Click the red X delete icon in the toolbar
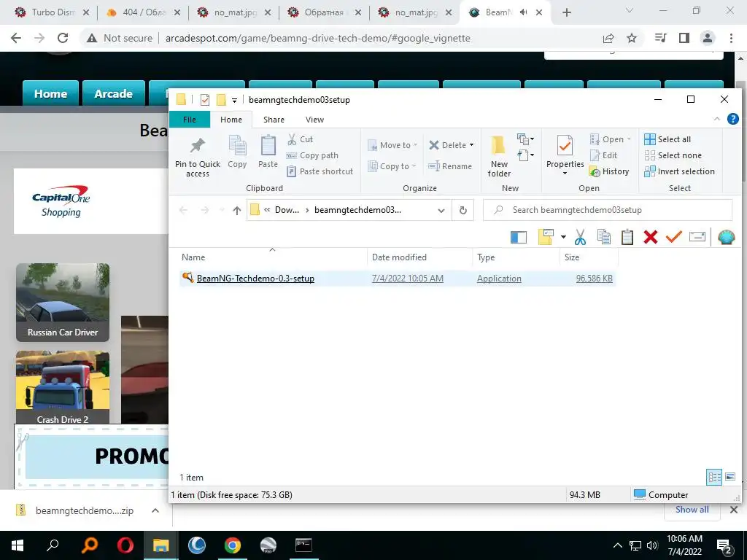Image resolution: width=747 pixels, height=560 pixels. click(650, 237)
